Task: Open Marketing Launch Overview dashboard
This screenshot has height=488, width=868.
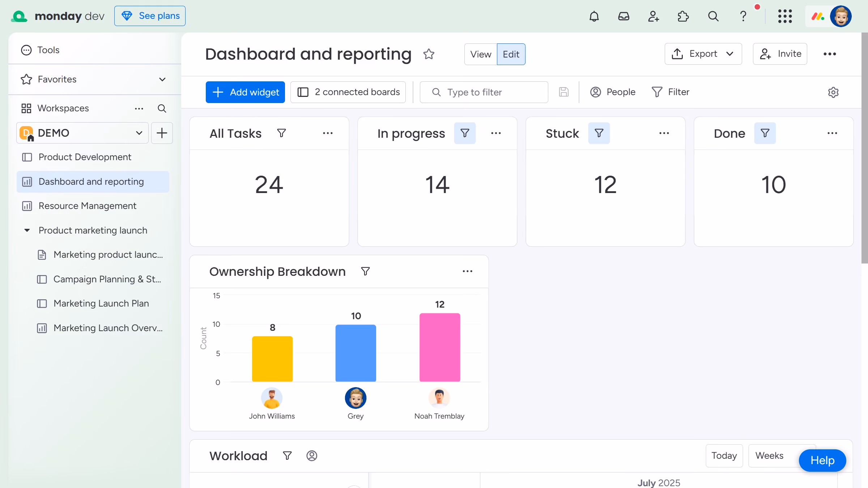Action: 100,328
